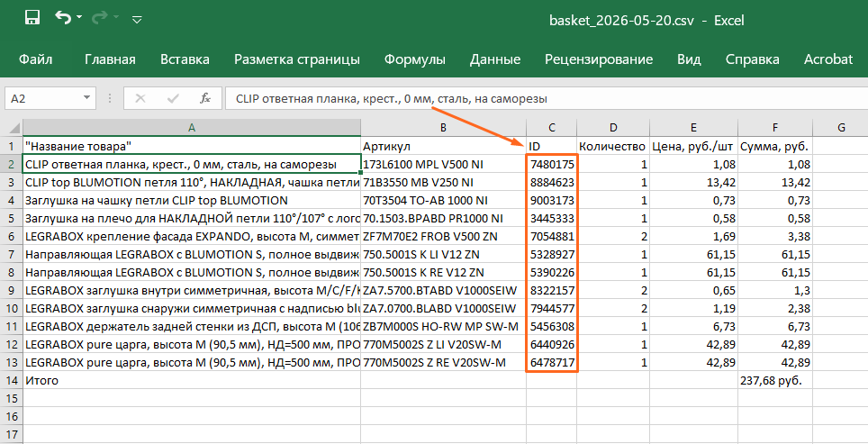868x444 pixels.
Task: Open the Undo history dropdown arrow
Action: [79, 18]
